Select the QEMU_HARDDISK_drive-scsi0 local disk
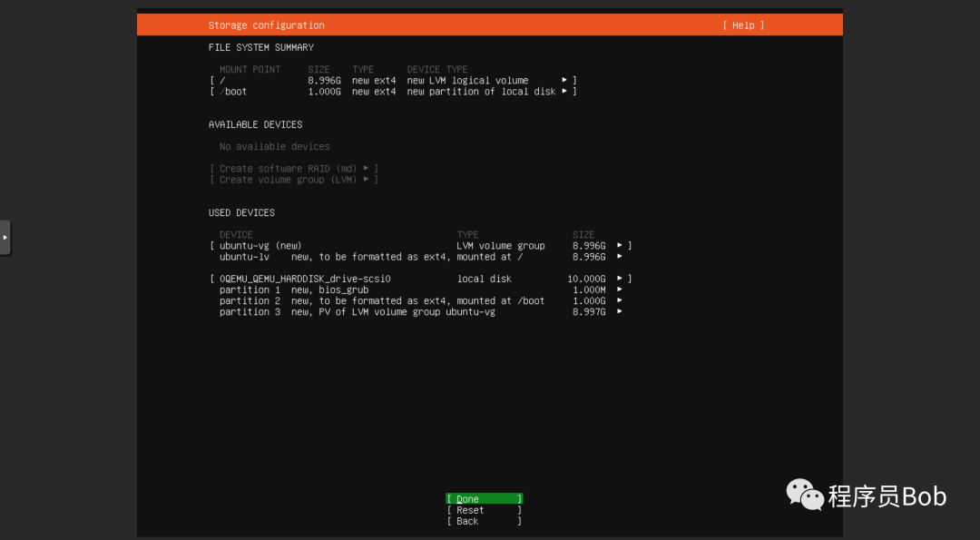This screenshot has width=980, height=540. (421, 279)
